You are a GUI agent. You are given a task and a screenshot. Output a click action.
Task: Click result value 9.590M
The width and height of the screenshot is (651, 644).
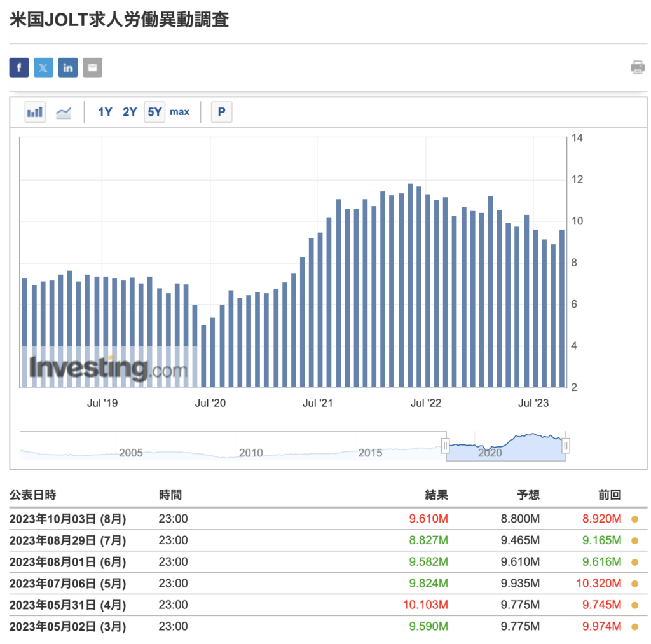428,627
